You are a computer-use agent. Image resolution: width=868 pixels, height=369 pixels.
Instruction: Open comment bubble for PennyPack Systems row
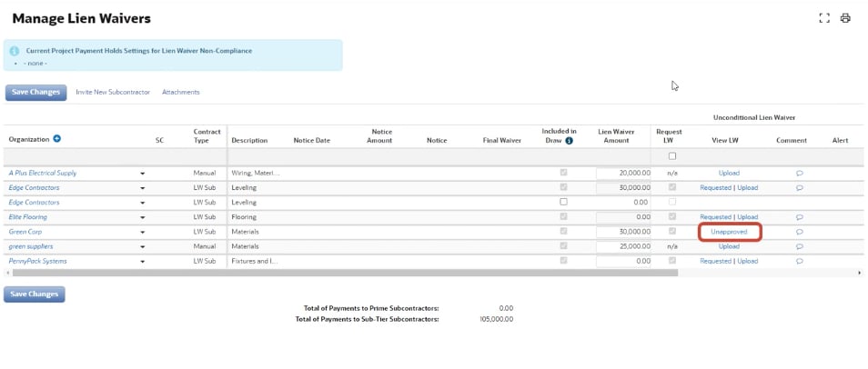(799, 261)
